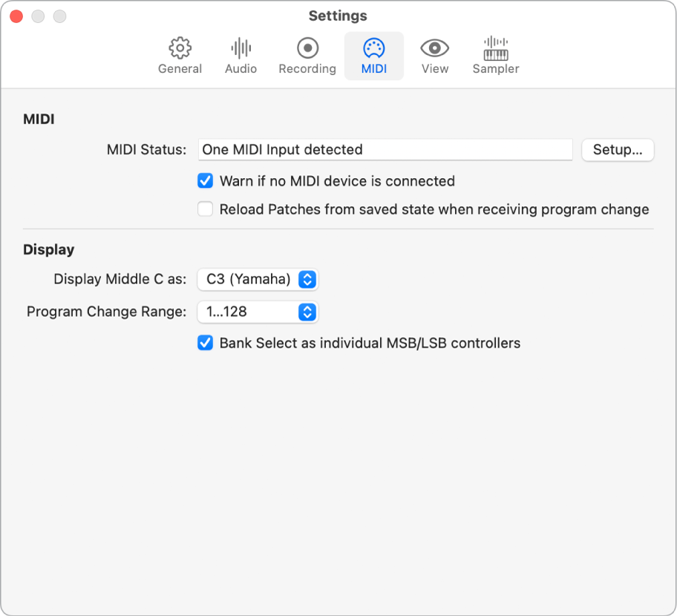Screen dimensions: 677x616
Task: Click the MIDI Status text field
Action: tap(385, 150)
